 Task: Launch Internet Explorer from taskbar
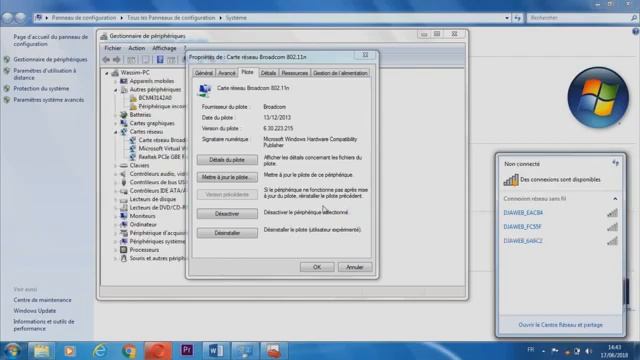click(x=100, y=351)
